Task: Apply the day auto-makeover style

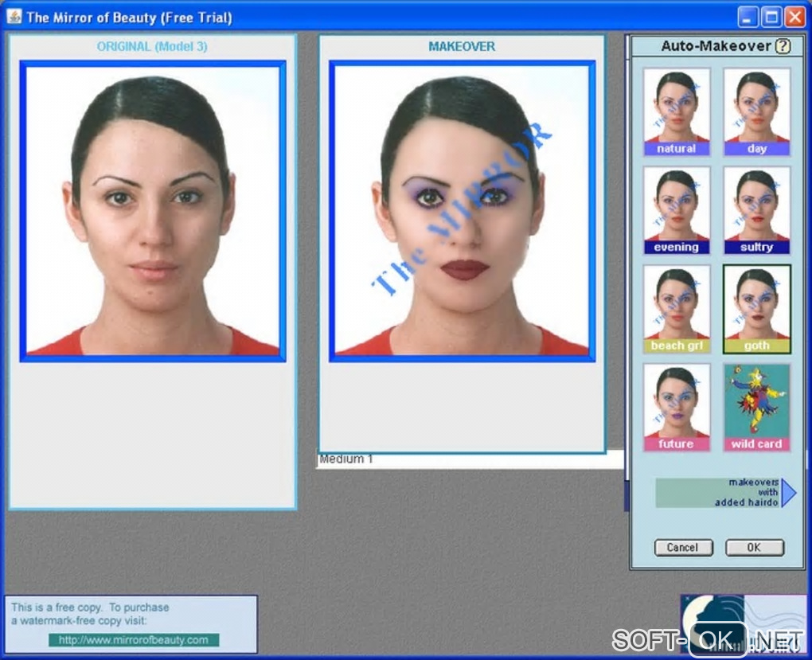Action: [x=756, y=111]
